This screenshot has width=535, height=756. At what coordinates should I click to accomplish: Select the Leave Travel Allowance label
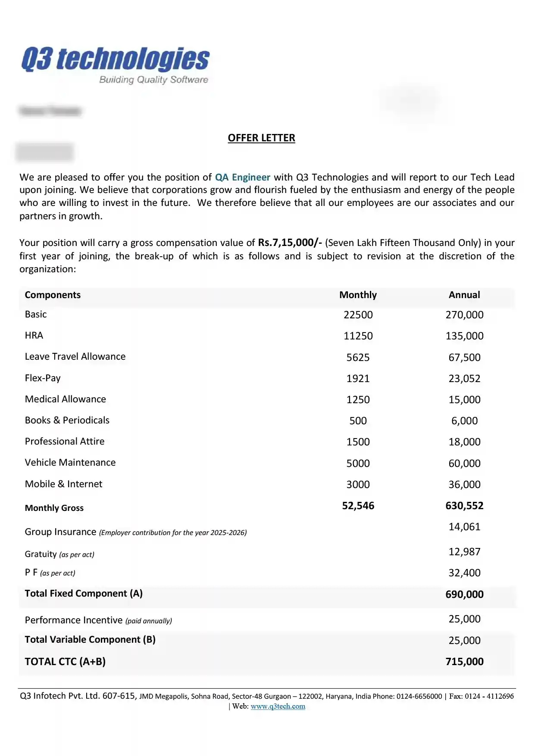coord(75,356)
